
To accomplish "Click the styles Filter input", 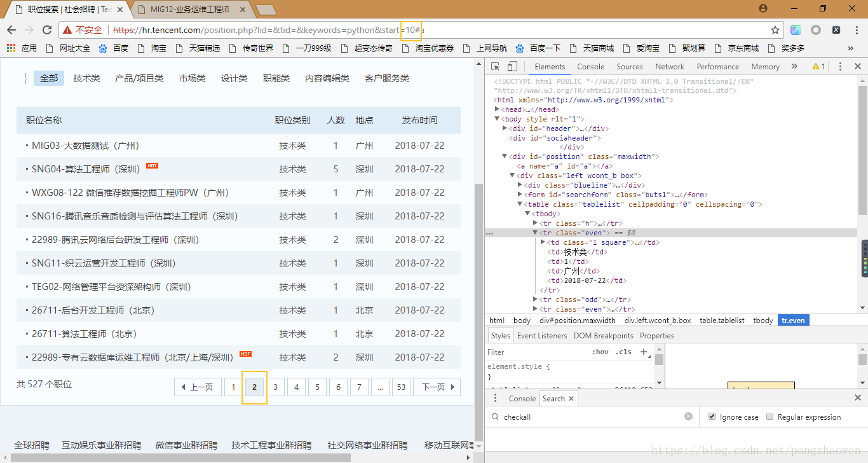I will (x=537, y=352).
